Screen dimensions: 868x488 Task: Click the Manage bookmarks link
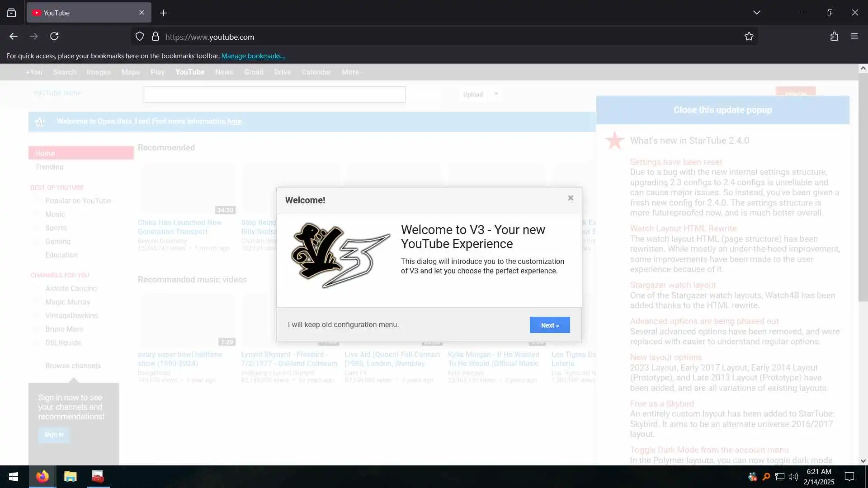[x=253, y=56]
